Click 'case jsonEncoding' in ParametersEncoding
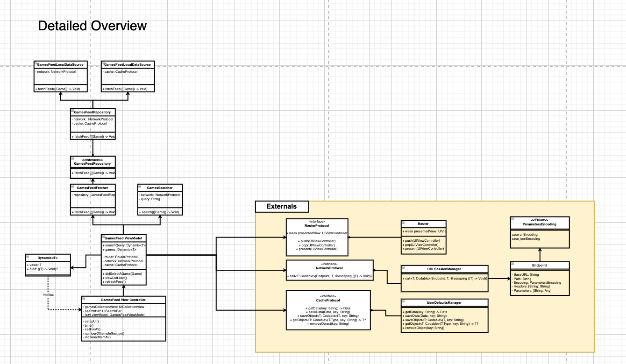Viewport: 626px width, 364px height. [x=526, y=239]
